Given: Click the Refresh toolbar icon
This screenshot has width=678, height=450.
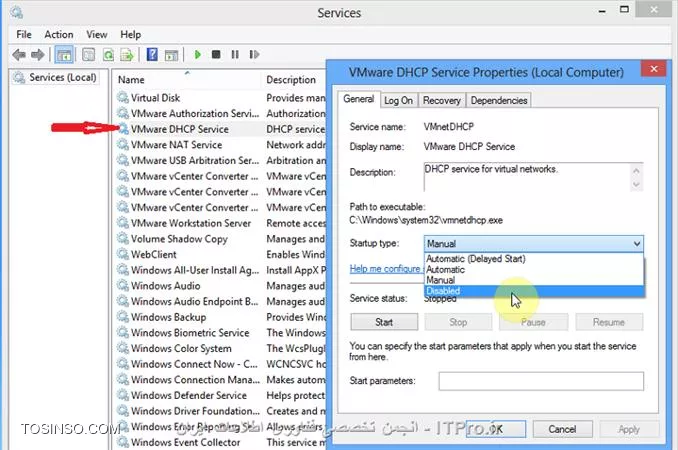Looking at the screenshot, I should 108,55.
